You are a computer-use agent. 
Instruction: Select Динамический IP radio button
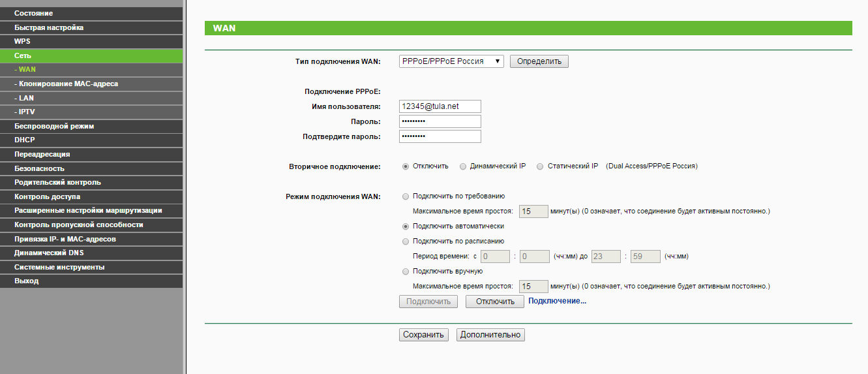tap(463, 166)
